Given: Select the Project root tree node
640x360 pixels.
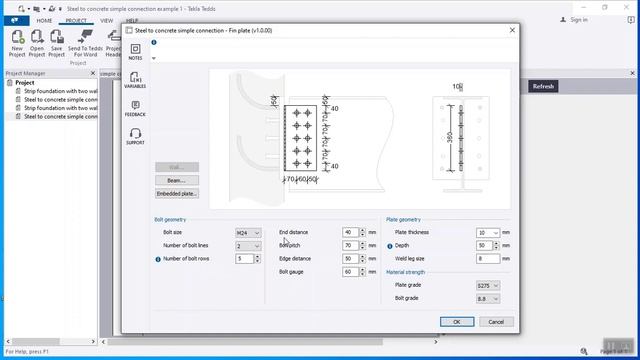Looking at the screenshot, I should (24, 82).
